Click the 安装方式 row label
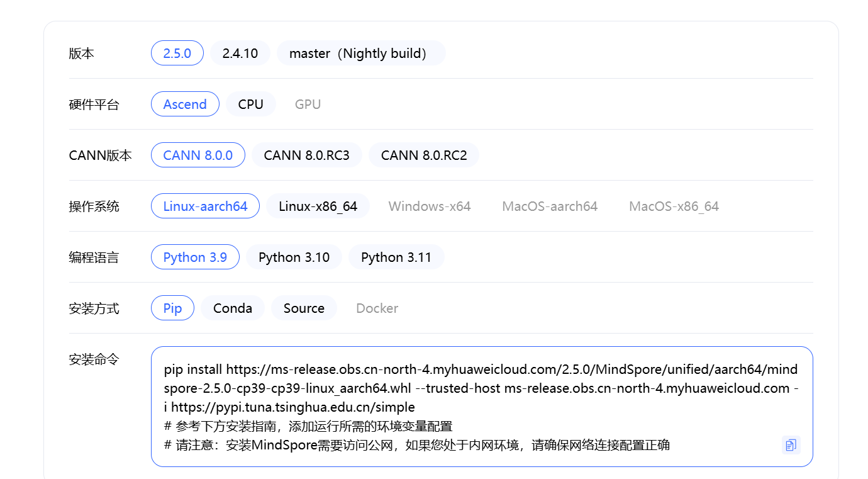868x479 pixels. (x=94, y=308)
